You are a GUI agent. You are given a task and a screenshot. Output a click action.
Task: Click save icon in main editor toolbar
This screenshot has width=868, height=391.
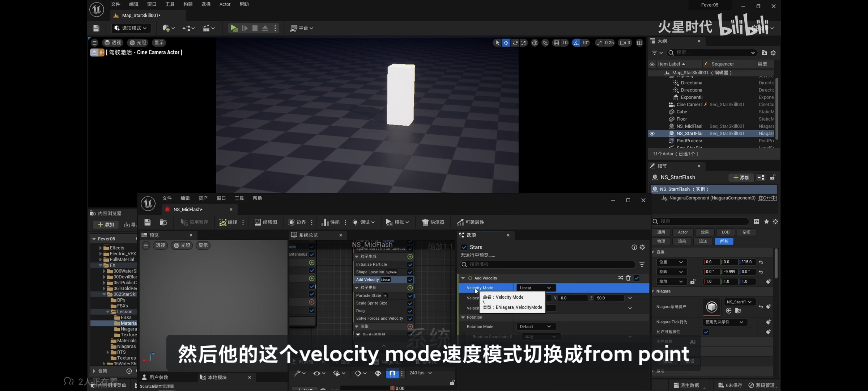[x=96, y=28]
